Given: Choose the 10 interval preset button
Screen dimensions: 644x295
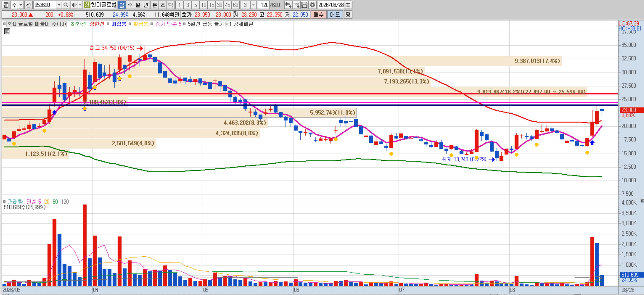Looking at the screenshot, I should 204,5.
